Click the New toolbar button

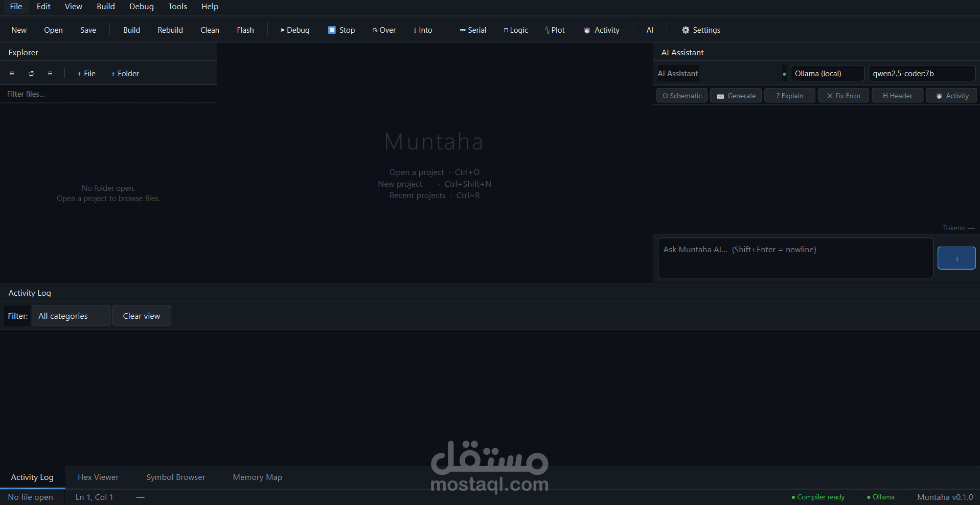(x=19, y=30)
